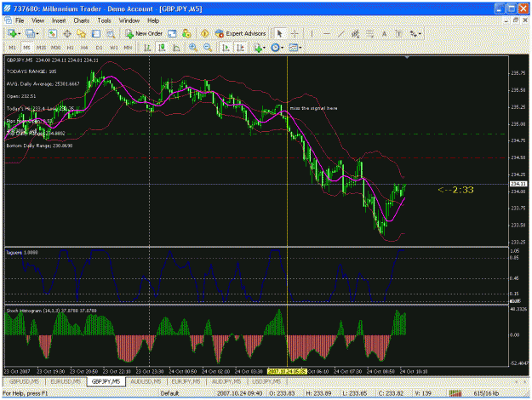Open the Charts menu

(x=82, y=20)
